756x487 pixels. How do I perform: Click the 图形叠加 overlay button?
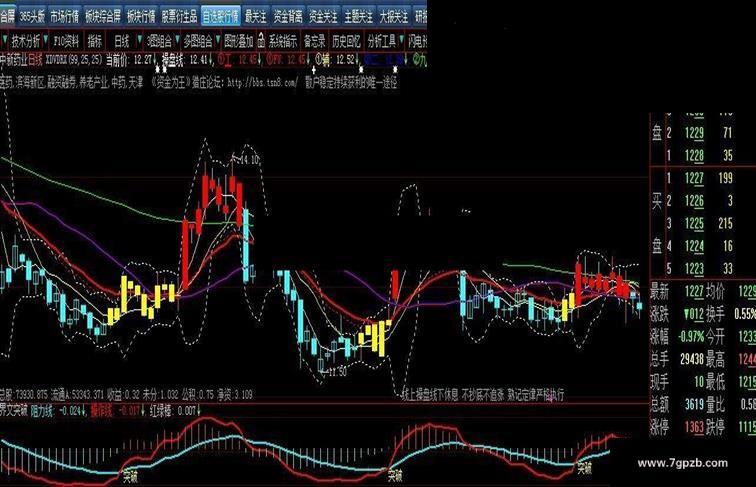click(x=239, y=41)
